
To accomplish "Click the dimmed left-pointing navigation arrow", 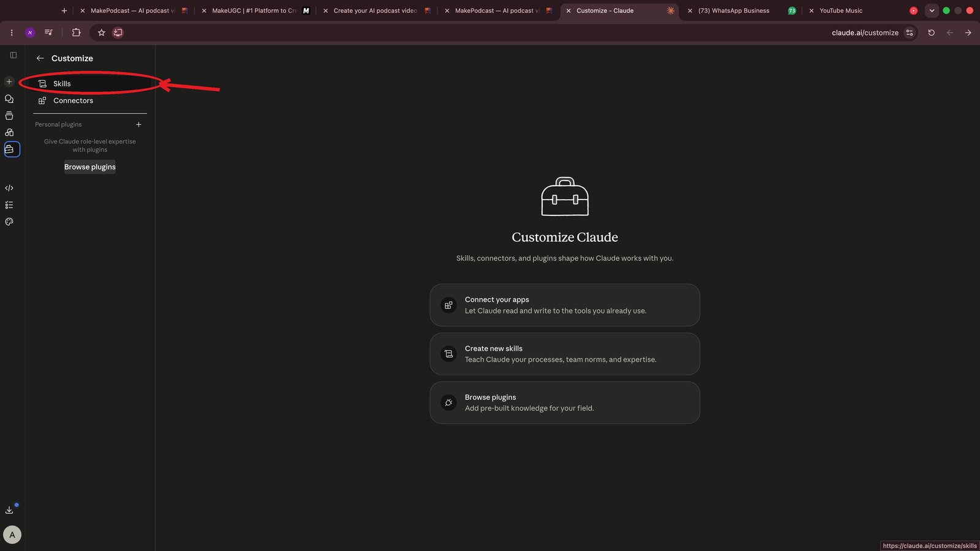I will tap(950, 32).
